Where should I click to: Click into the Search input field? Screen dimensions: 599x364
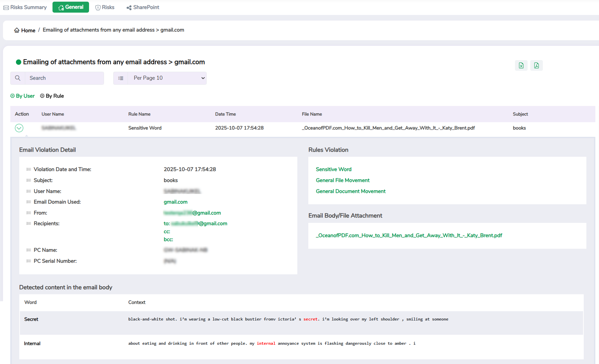[64, 78]
